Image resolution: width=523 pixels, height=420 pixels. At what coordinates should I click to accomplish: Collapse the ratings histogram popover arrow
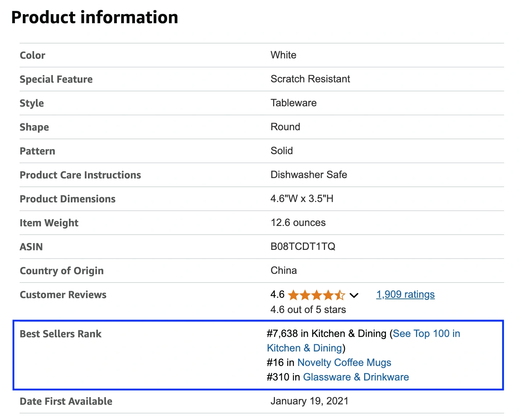click(x=354, y=295)
